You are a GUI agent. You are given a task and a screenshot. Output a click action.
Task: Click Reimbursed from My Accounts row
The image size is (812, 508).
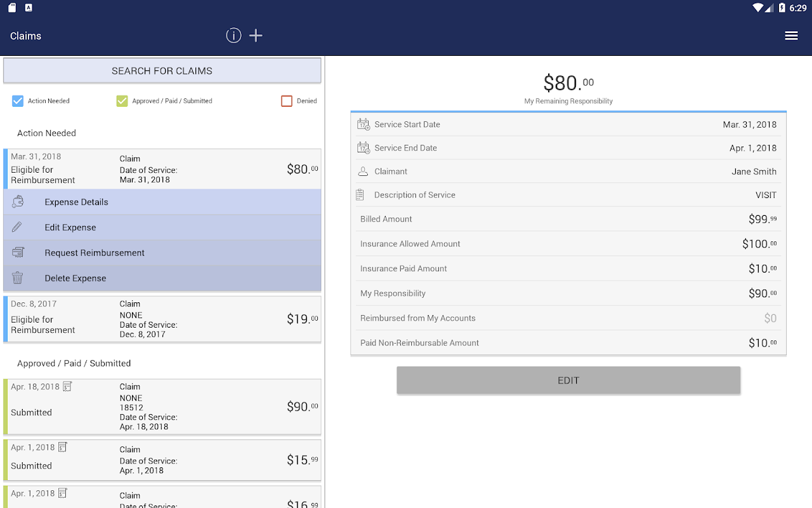coord(568,318)
